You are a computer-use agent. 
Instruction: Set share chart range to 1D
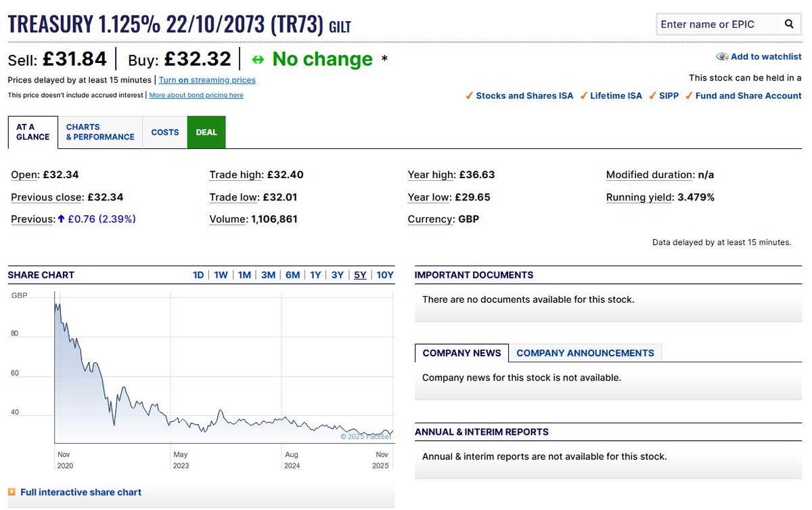point(198,275)
